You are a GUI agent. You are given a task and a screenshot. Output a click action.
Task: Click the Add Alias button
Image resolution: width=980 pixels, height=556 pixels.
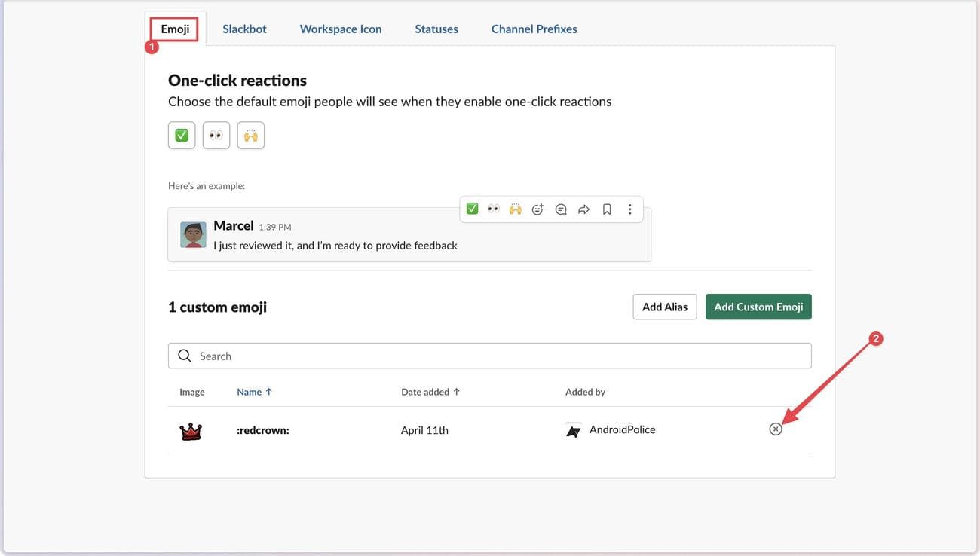click(x=665, y=307)
